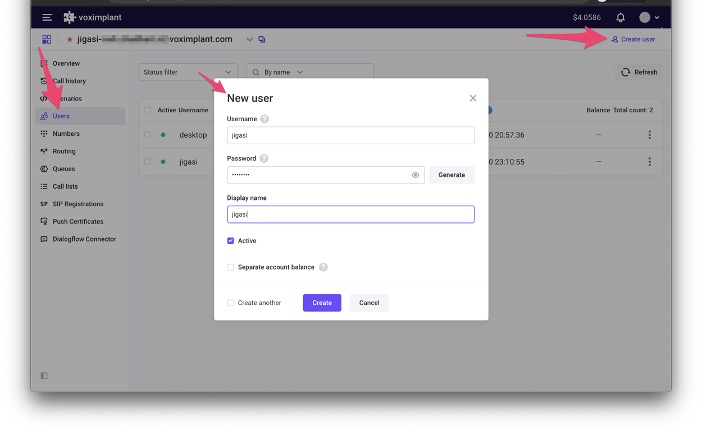Click the Numbers dial-pad icon
Viewport: 702px width, 432px height.
tap(44, 133)
